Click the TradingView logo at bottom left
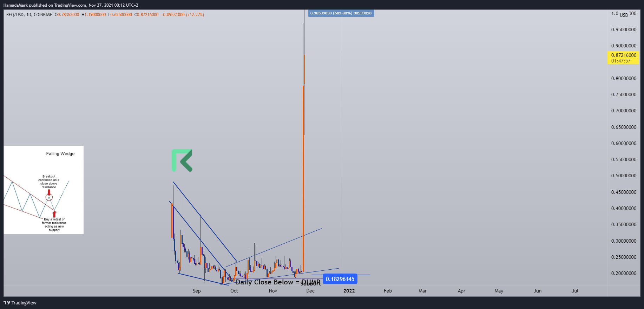The height and width of the screenshot is (309, 644). 20,303
